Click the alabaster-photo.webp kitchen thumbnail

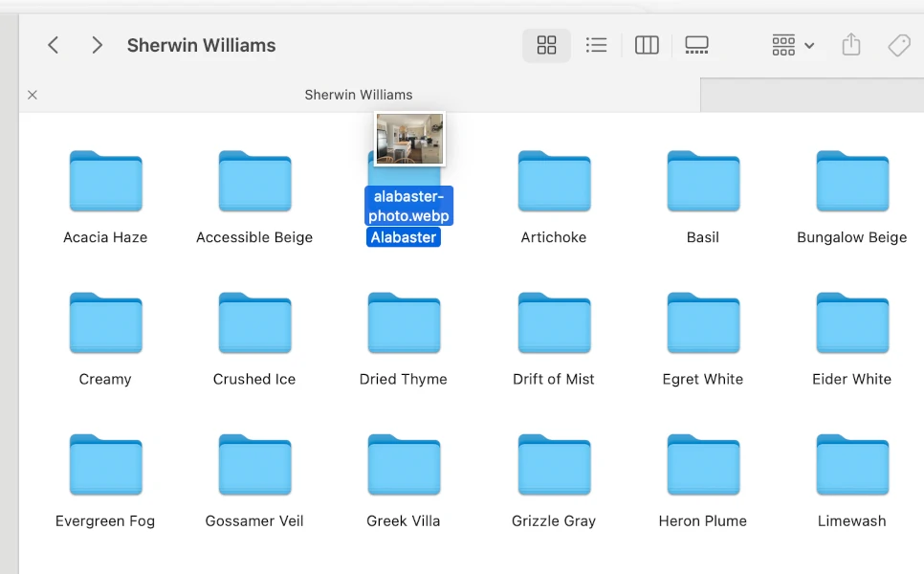(x=409, y=139)
